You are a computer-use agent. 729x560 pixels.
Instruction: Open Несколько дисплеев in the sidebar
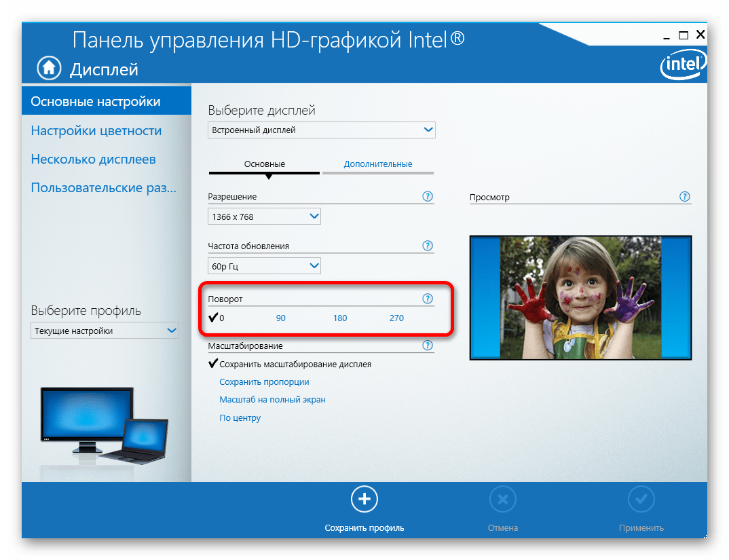[x=93, y=160]
